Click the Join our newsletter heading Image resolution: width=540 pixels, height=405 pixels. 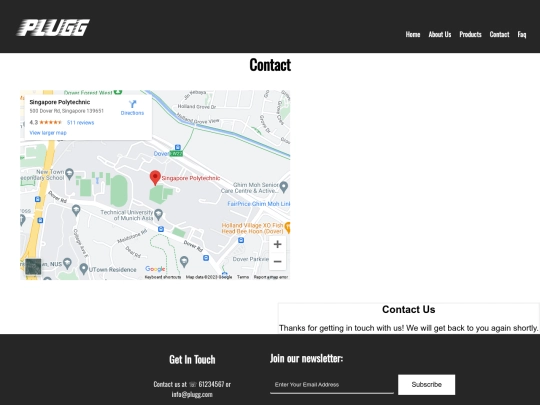pos(307,359)
